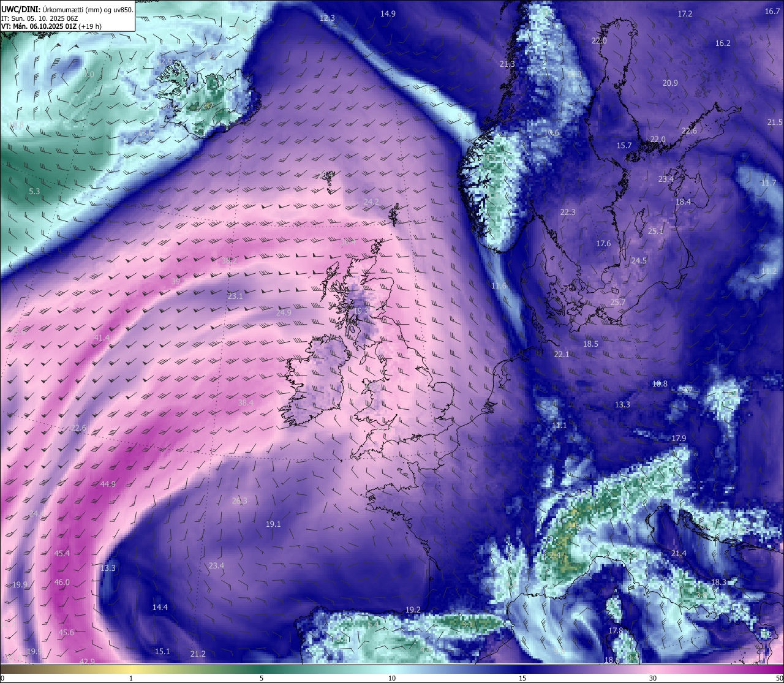Click the 22.3 value label
The height and width of the screenshot is (683, 784).
pyautogui.click(x=568, y=212)
